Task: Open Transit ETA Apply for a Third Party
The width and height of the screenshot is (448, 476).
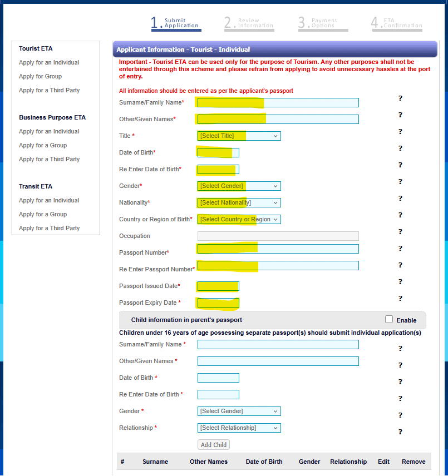Action: pos(49,229)
